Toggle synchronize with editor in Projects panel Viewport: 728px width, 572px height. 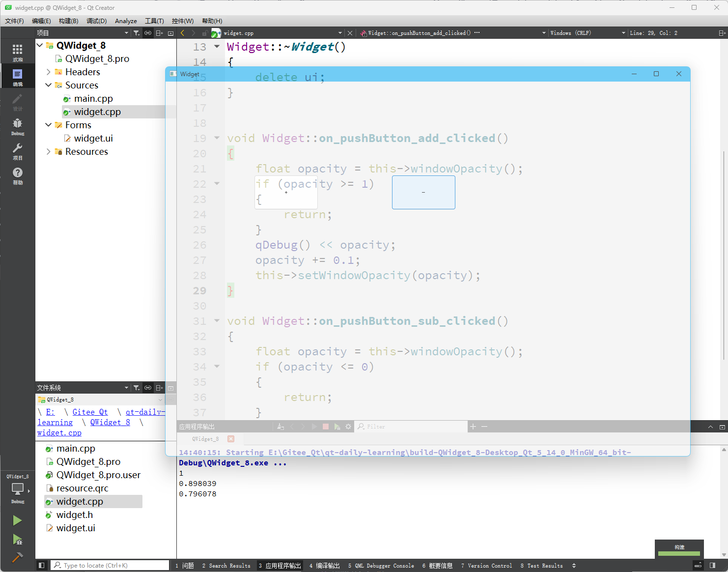tap(148, 33)
